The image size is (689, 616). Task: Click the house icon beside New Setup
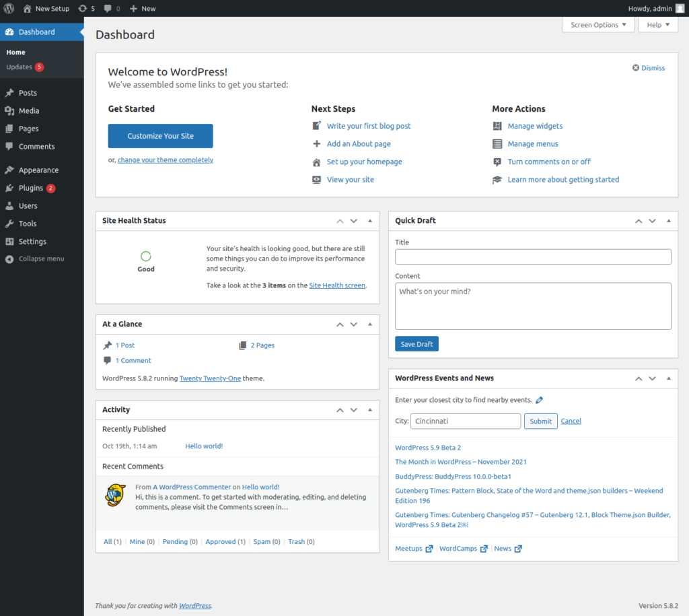27,8
